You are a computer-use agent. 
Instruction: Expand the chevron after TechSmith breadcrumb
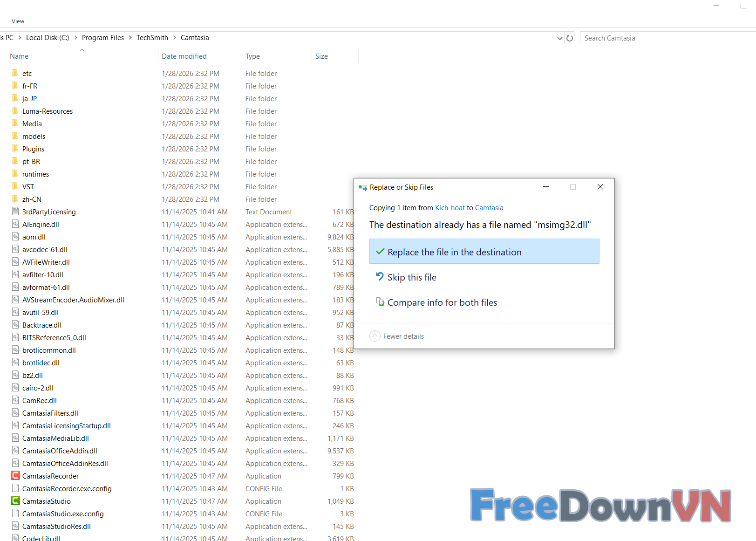pos(175,38)
